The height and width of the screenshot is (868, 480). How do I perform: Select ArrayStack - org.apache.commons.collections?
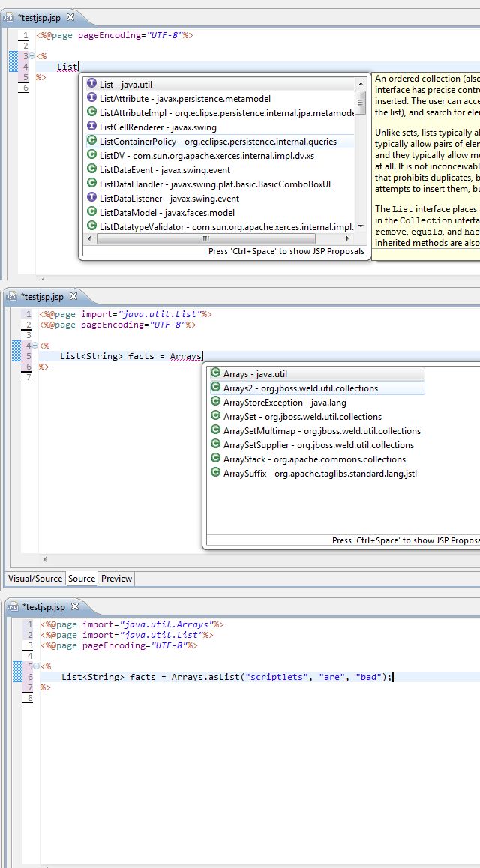pyautogui.click(x=317, y=459)
